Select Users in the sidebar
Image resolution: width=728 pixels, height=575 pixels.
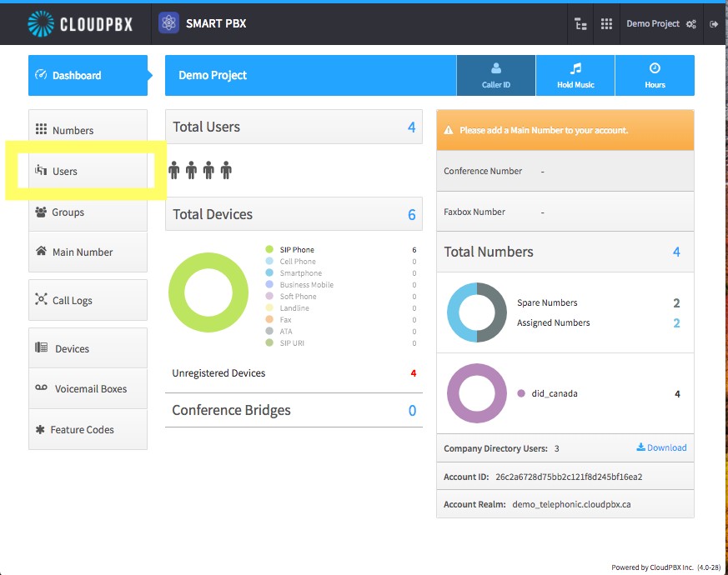88,171
